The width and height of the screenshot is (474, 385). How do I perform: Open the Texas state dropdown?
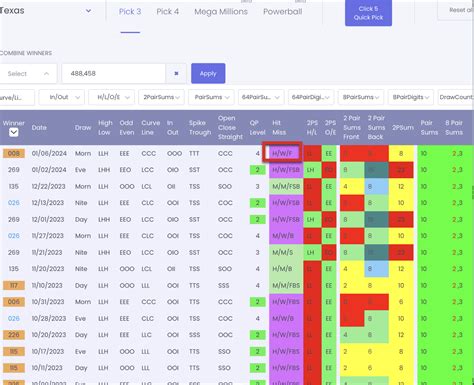pos(46,11)
